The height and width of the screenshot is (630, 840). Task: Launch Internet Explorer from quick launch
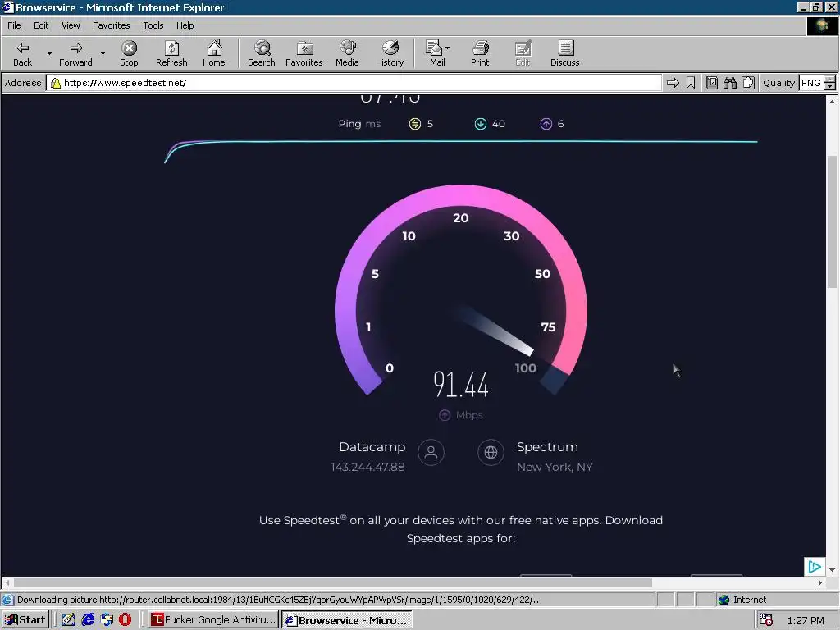click(88, 620)
